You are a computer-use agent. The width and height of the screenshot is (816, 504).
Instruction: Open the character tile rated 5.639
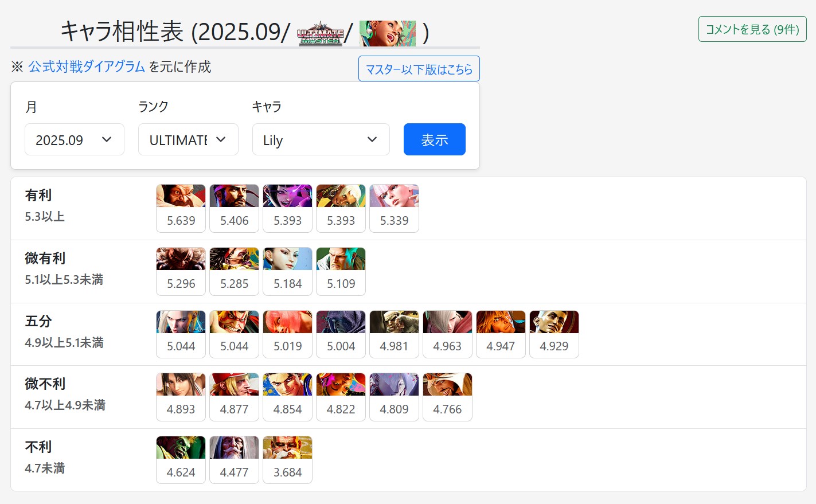pyautogui.click(x=181, y=208)
